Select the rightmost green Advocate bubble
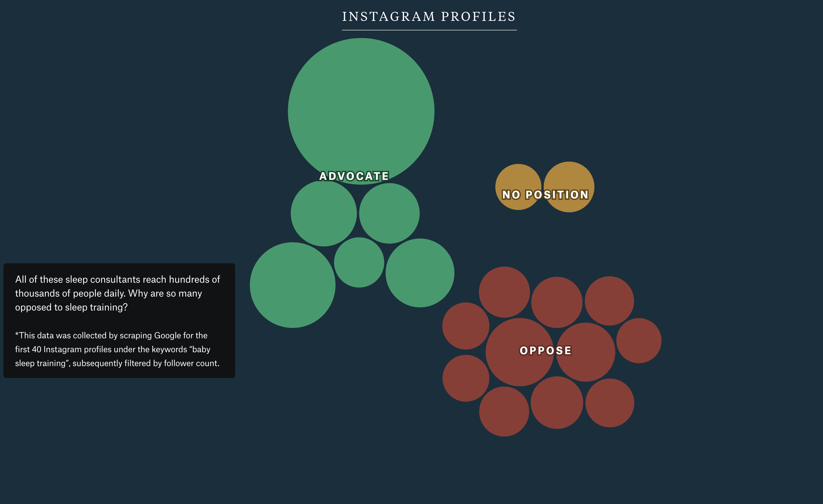 (420, 273)
